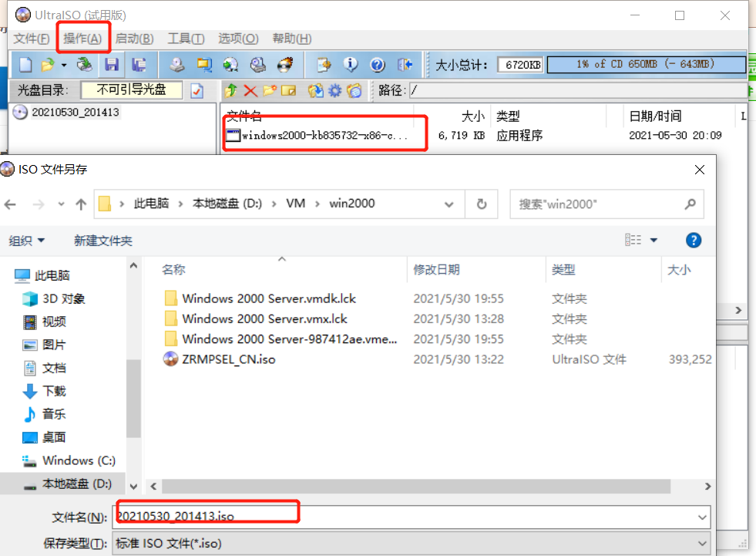Open Help with the question mark toolbar icon
The height and width of the screenshot is (556, 756).
tap(378, 64)
